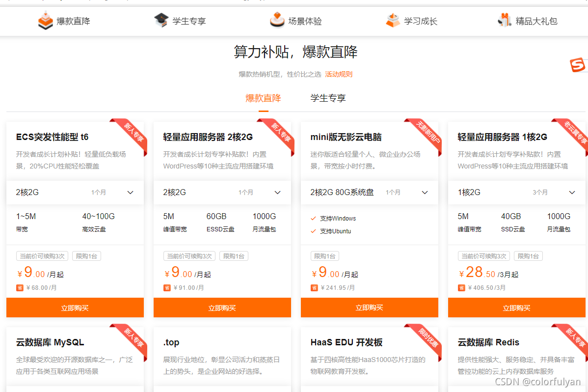Click the 省 badge beside ¥68.00/月
Image resolution: width=588 pixels, height=392 pixels.
pyautogui.click(x=20, y=288)
